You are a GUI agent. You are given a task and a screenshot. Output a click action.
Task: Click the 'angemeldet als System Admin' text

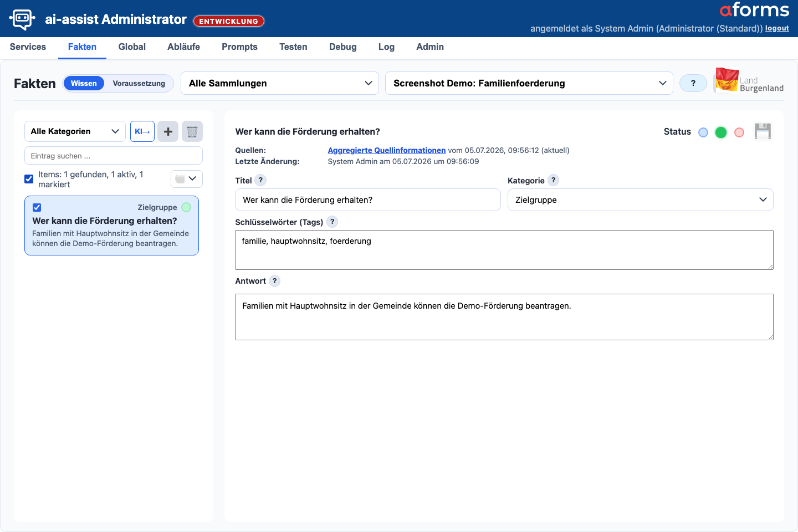646,28
